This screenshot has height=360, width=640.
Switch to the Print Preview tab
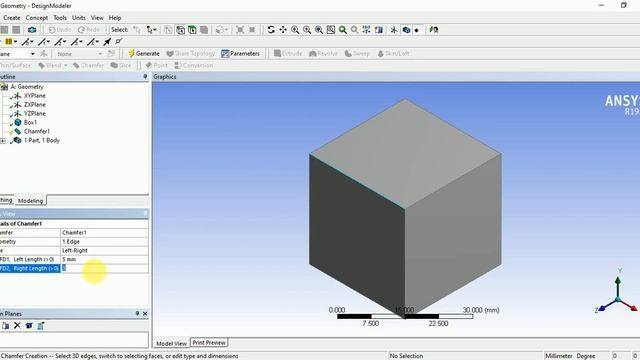(209, 343)
